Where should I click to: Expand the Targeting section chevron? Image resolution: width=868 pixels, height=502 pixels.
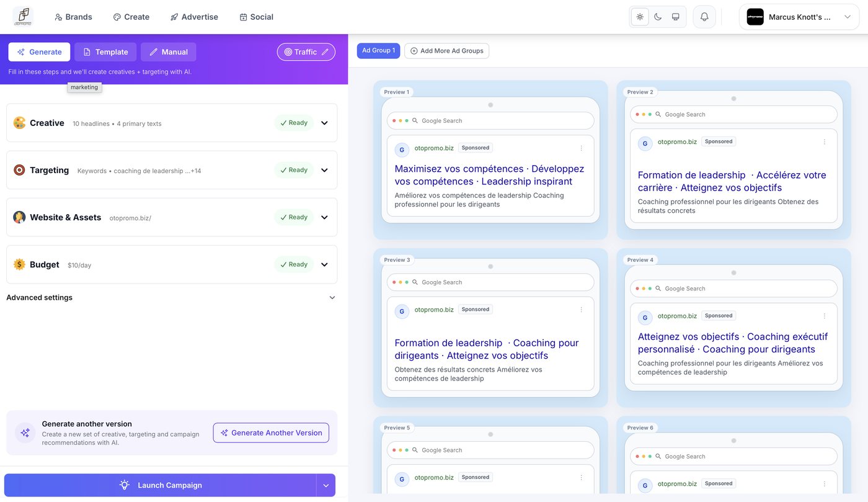(324, 170)
